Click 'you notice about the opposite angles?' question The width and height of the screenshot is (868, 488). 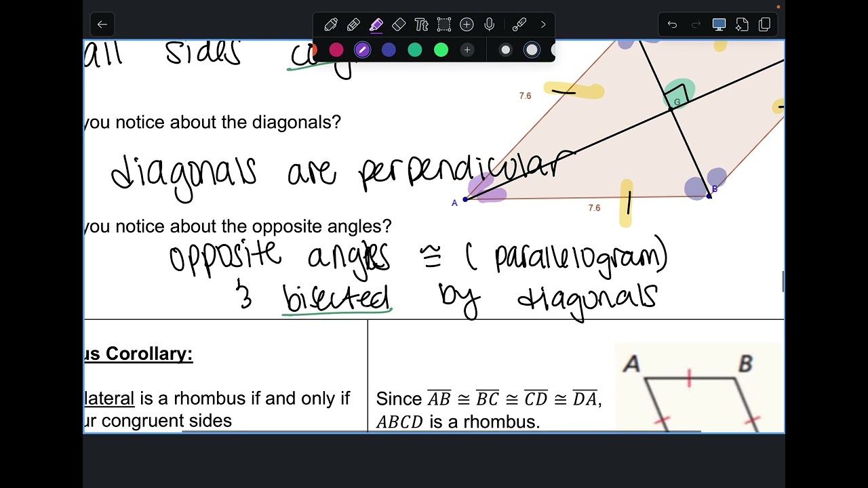238,226
